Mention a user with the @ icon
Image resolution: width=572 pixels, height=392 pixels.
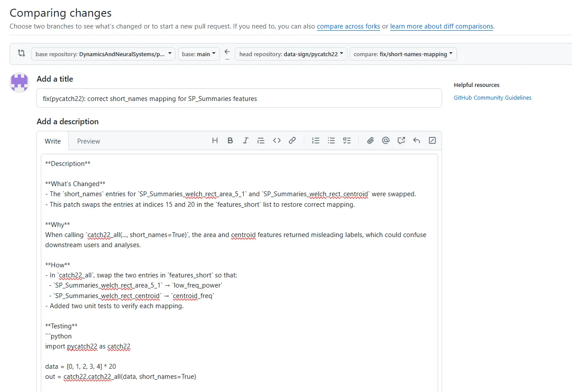386,140
